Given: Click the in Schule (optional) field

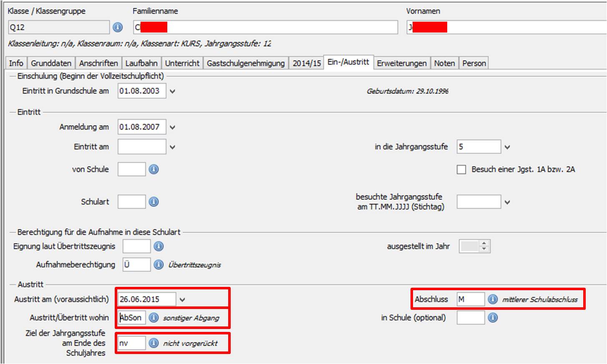Looking at the screenshot, I should [471, 318].
